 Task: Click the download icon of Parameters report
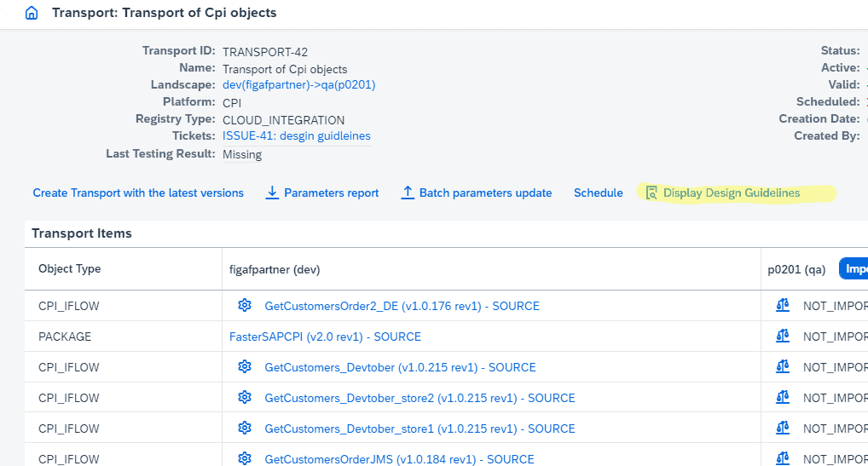[x=272, y=193]
